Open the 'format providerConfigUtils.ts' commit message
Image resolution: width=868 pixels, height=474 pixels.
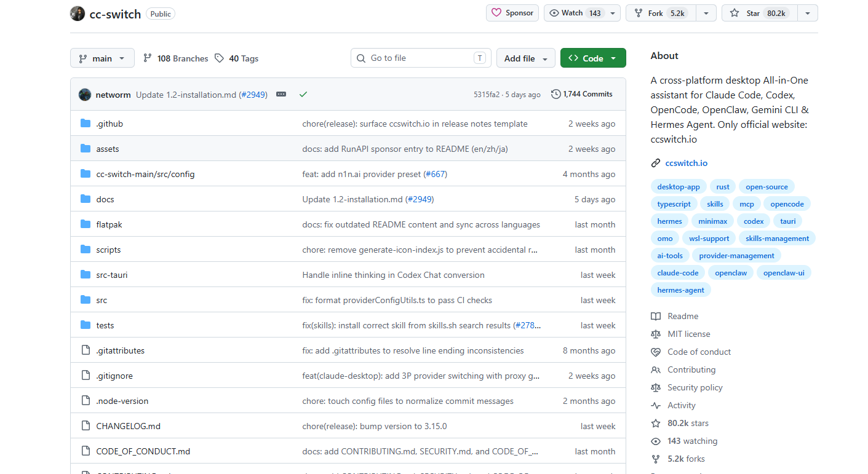coord(397,300)
